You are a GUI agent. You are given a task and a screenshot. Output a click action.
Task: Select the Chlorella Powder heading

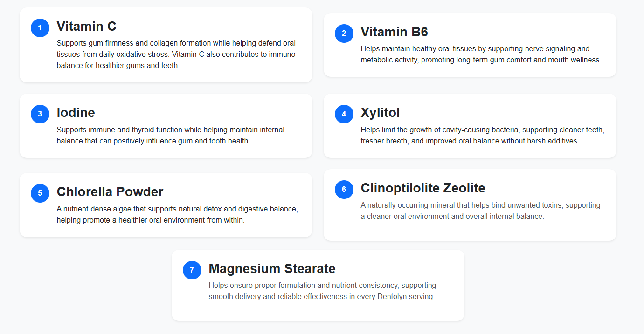(110, 191)
